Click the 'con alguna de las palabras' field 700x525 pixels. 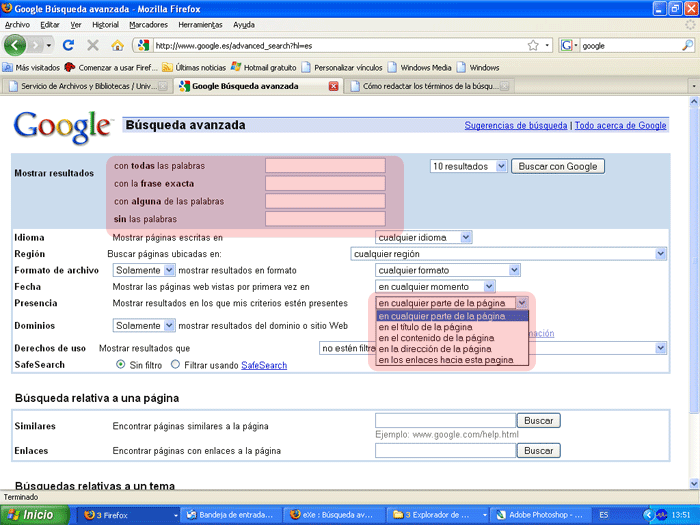point(325,201)
